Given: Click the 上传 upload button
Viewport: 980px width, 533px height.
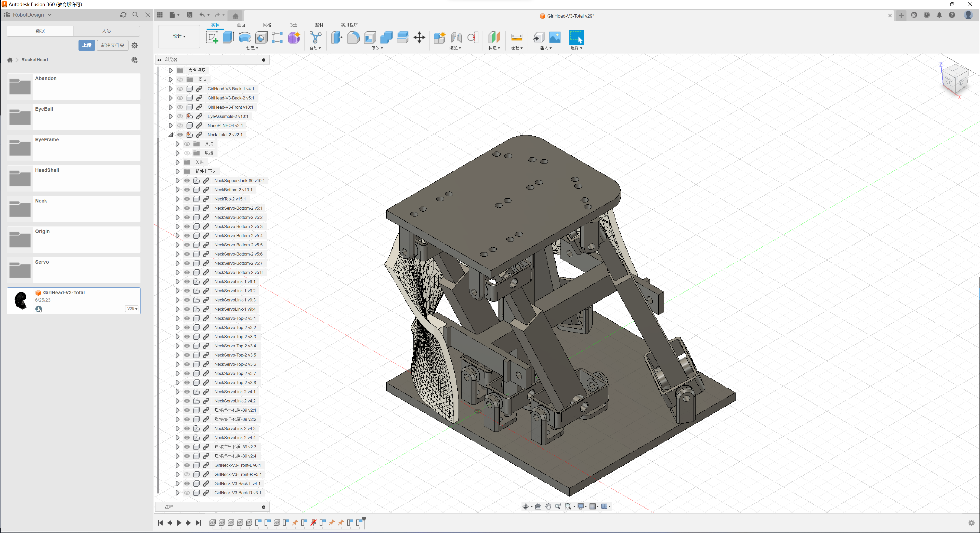Looking at the screenshot, I should [x=87, y=45].
